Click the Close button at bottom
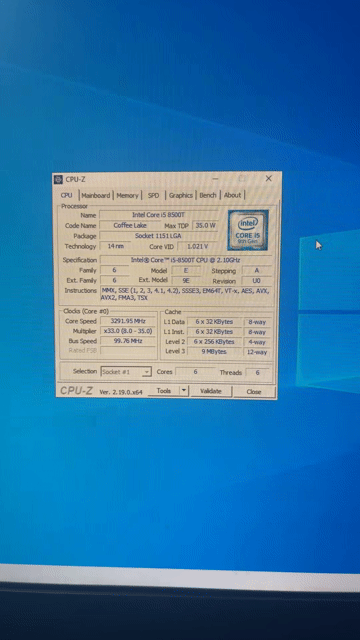Screen dimensions: 360x640 click(253, 391)
